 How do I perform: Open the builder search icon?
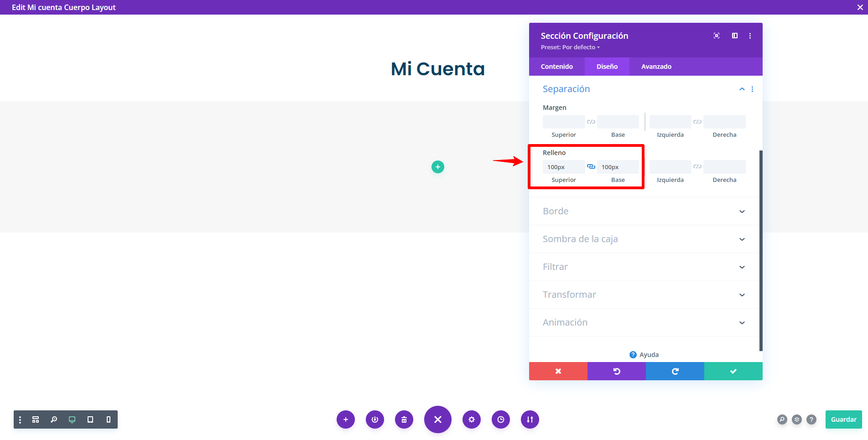[782, 419]
